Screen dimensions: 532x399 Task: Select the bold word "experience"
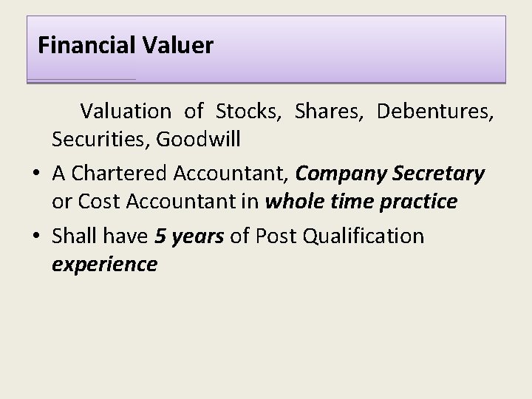click(104, 264)
